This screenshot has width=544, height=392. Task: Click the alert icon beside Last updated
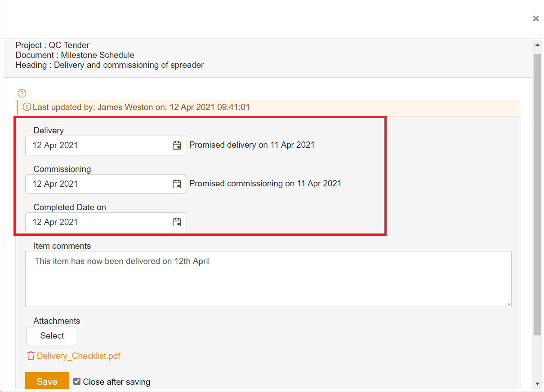[27, 107]
